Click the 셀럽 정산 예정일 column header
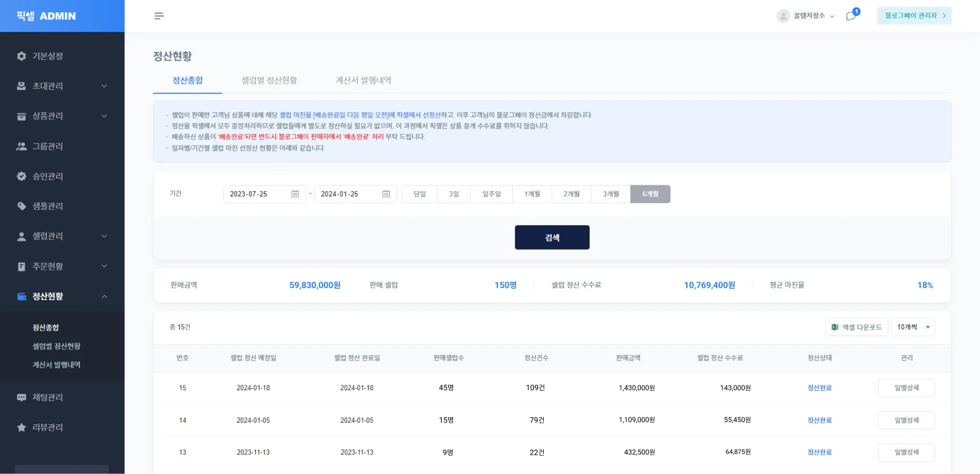This screenshot has height=474, width=980. pos(253,358)
